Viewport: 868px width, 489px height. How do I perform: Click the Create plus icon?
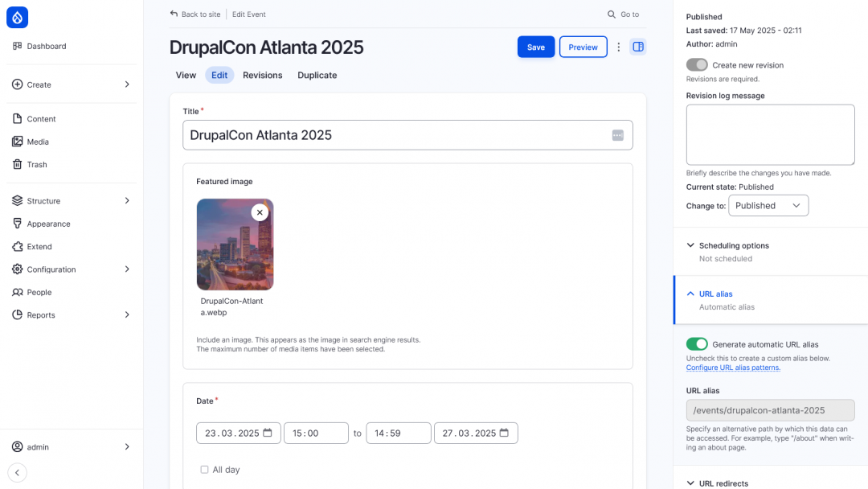(17, 84)
